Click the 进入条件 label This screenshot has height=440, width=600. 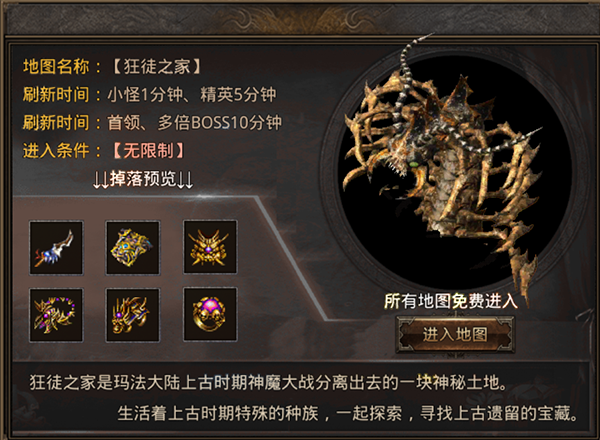click(x=56, y=151)
